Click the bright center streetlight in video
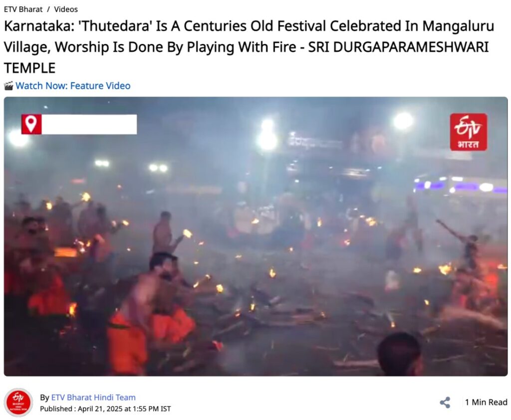The image size is (511, 420). (x=267, y=135)
